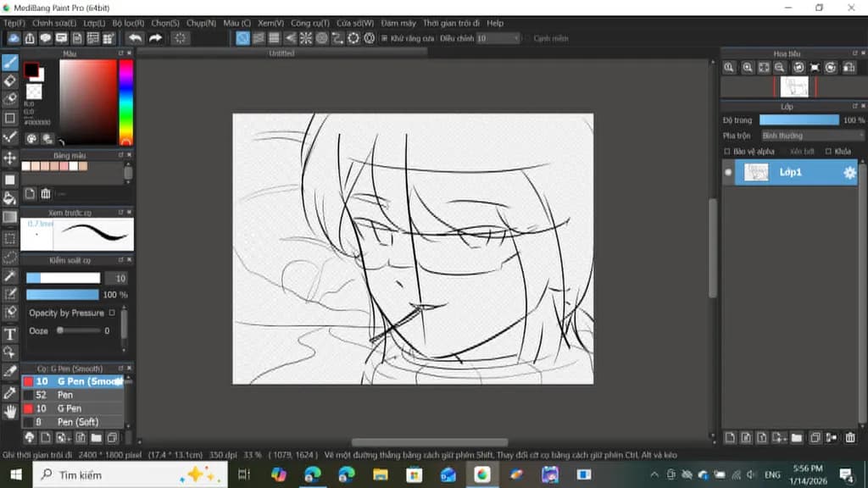Viewport: 868px width, 488px height.
Task: Delete the palette color with the trash icon
Action: [46, 194]
